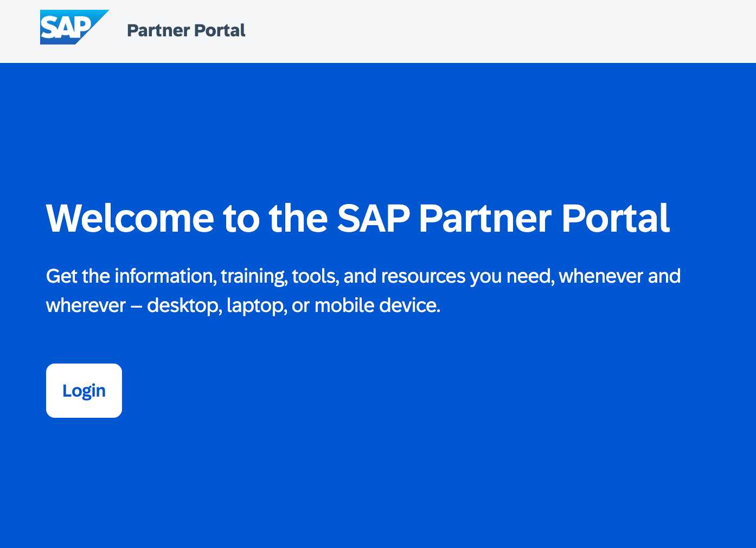Viewport: 756px width, 548px height.
Task: Click the Partner Portal header link
Action: click(186, 30)
